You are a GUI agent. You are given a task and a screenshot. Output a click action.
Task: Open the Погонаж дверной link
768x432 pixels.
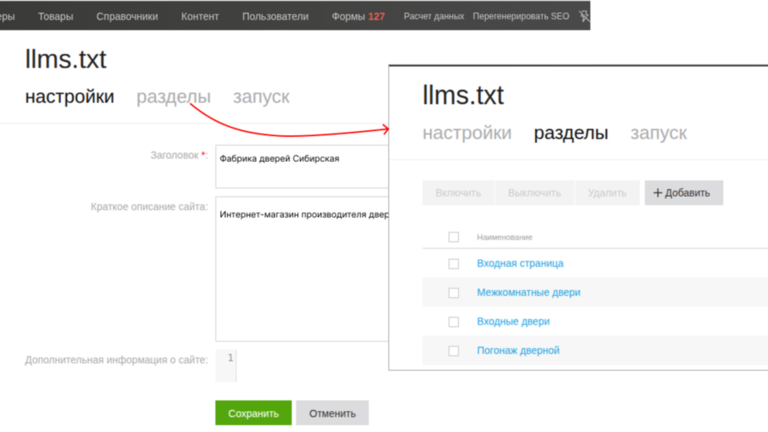coord(518,350)
